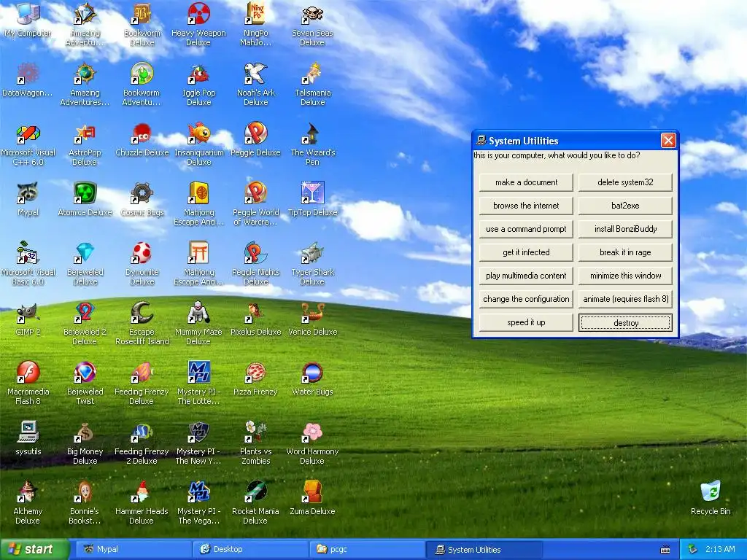Image resolution: width=747 pixels, height=560 pixels.
Task: Click the "bat2exe" button
Action: coord(625,206)
